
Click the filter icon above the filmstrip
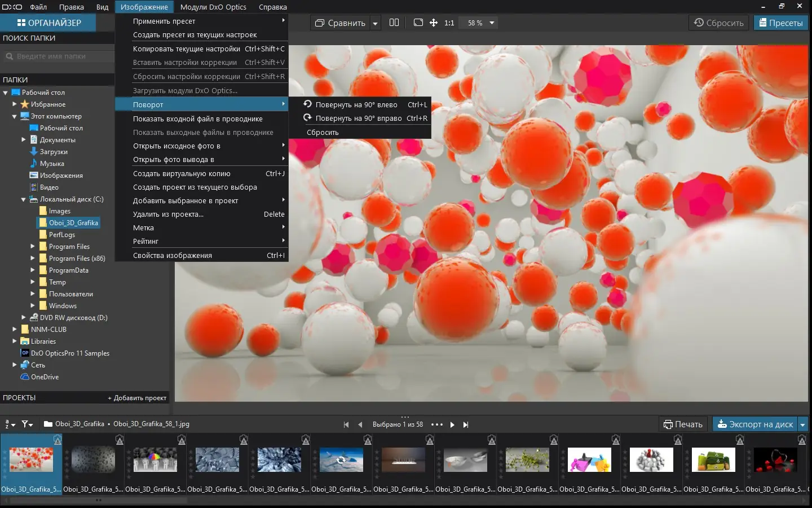25,424
